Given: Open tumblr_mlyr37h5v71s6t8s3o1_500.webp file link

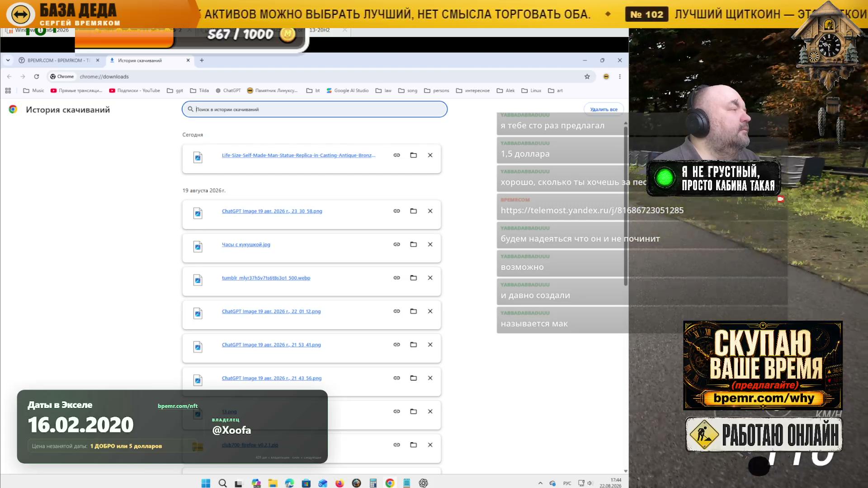Looking at the screenshot, I should click(x=266, y=278).
